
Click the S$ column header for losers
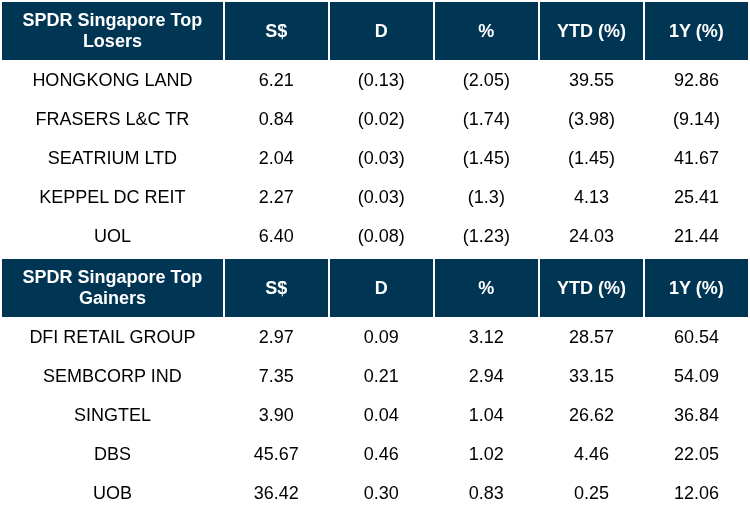(276, 31)
